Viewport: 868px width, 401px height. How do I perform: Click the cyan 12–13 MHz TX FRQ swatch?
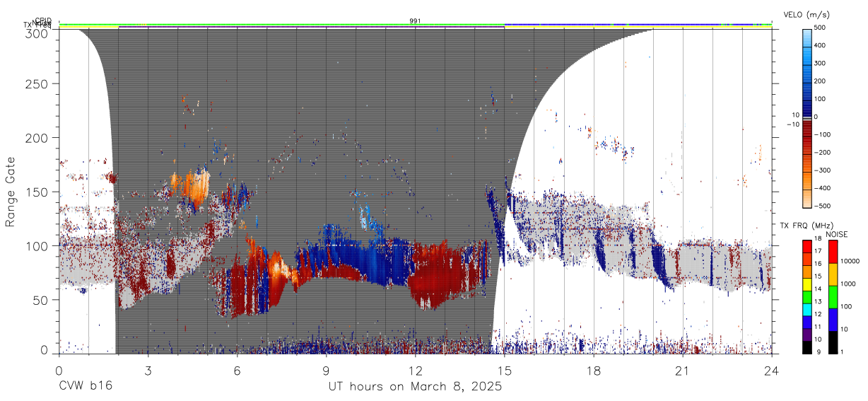coord(807,309)
